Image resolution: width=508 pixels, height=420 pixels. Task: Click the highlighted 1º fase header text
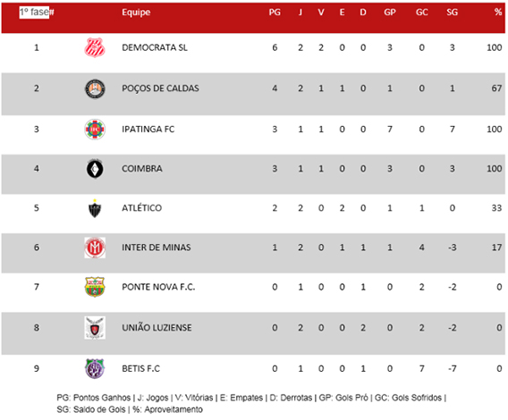click(x=34, y=13)
